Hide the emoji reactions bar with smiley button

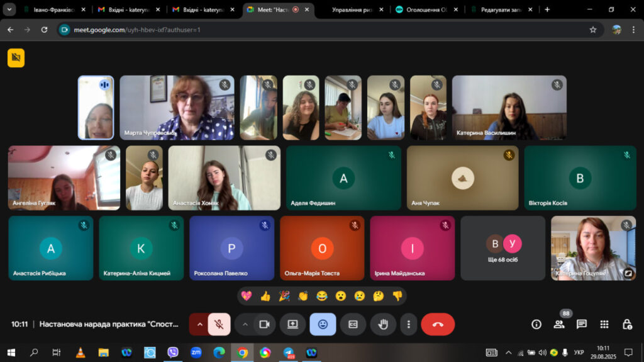[x=323, y=324]
